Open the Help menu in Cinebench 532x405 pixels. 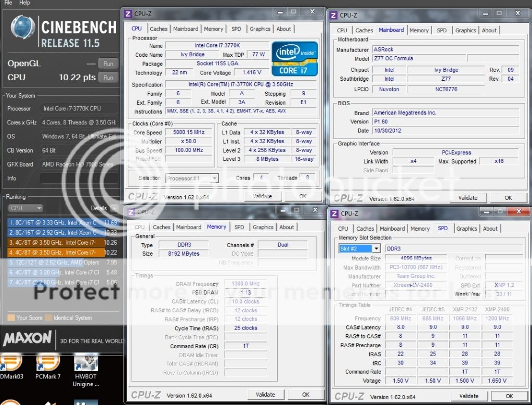coord(24,3)
